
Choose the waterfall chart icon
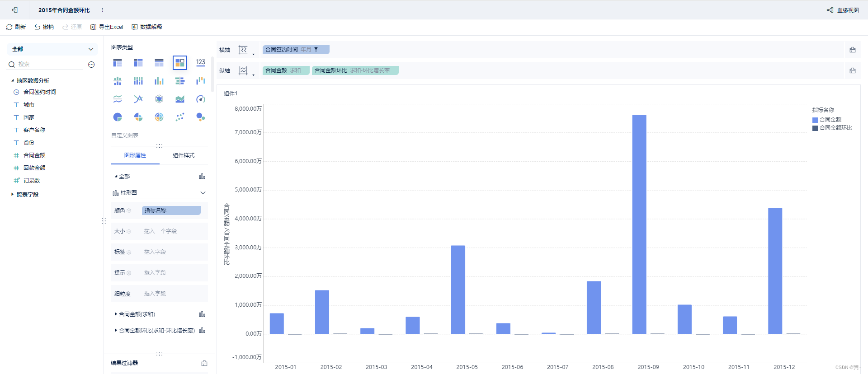(201, 81)
